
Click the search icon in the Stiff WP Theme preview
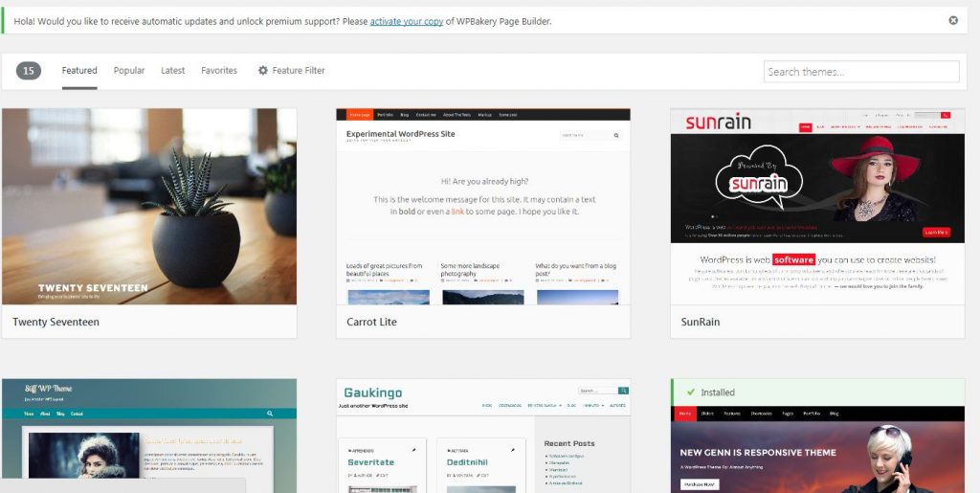click(269, 414)
